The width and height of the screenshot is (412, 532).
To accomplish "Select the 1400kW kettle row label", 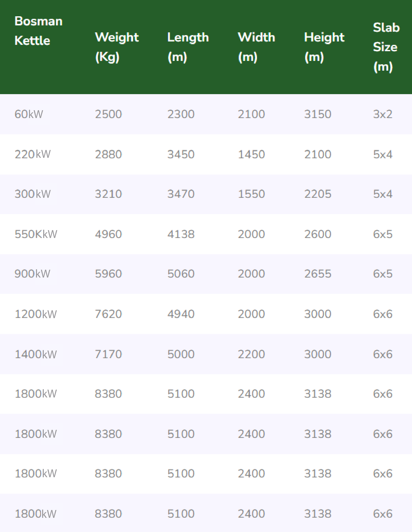I will pyautogui.click(x=36, y=354).
